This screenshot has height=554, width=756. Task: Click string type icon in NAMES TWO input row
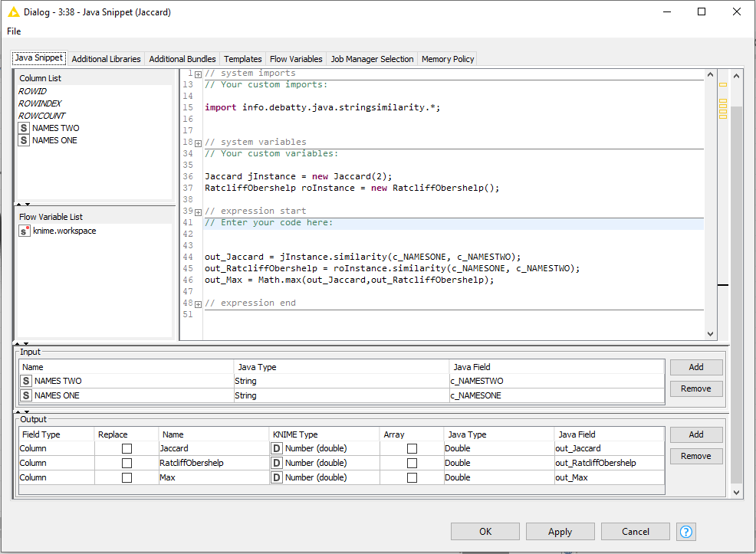[x=26, y=381]
